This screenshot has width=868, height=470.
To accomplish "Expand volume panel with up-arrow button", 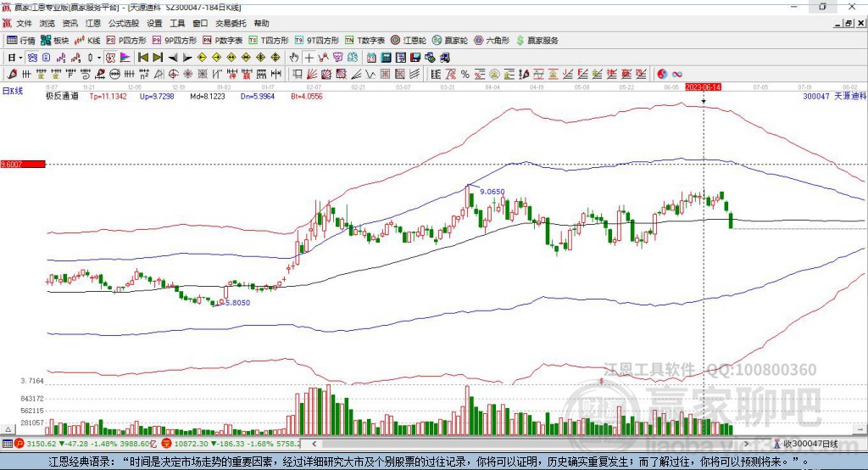I will coord(8,429).
